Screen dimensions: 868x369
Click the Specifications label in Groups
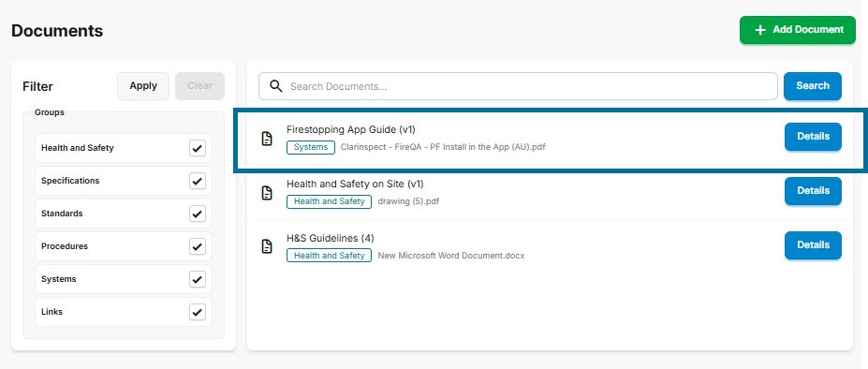pos(70,181)
